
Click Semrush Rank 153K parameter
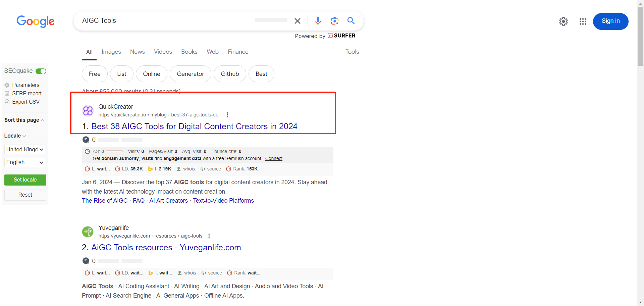242,169
